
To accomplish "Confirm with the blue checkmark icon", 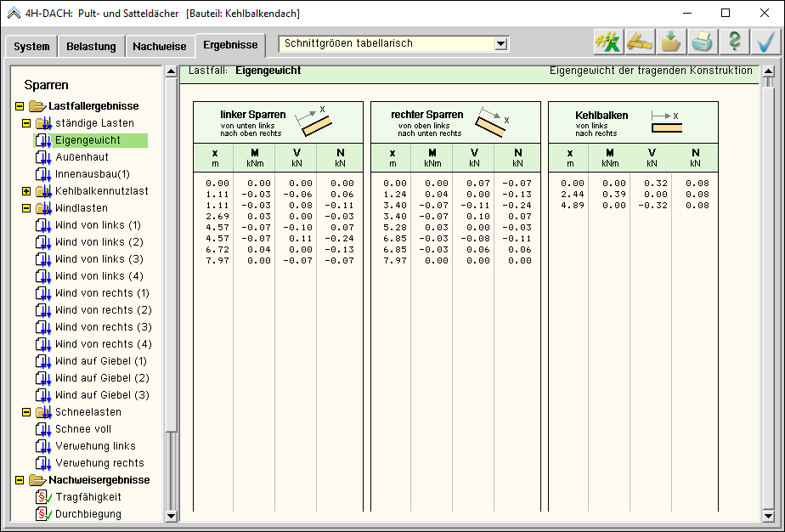I will click(x=765, y=42).
